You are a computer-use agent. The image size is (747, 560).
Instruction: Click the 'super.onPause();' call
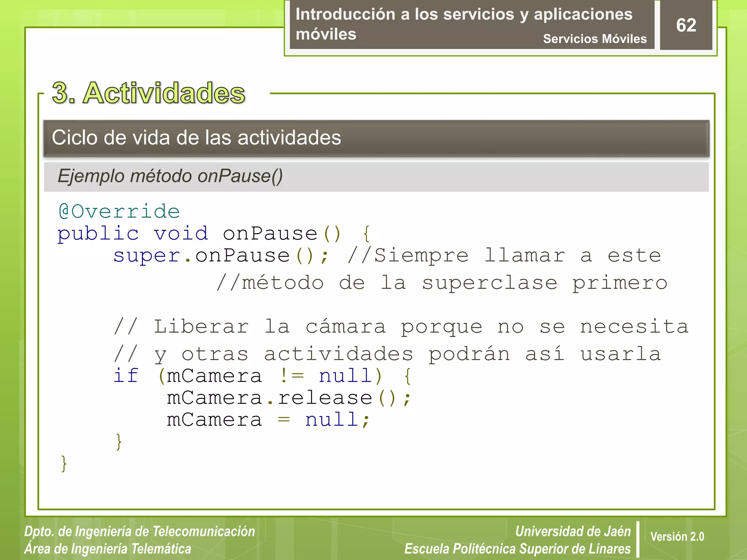coord(221,255)
